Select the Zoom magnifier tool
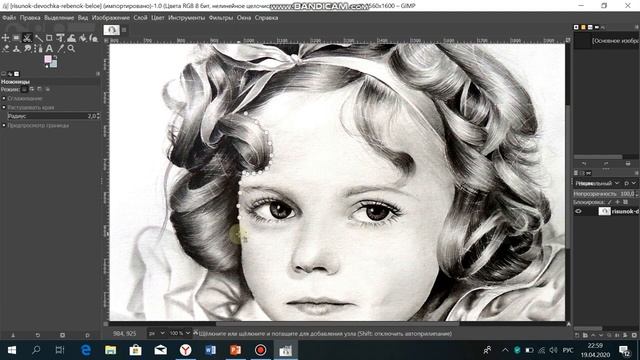Screen dimensions: 640x360 point(71,49)
